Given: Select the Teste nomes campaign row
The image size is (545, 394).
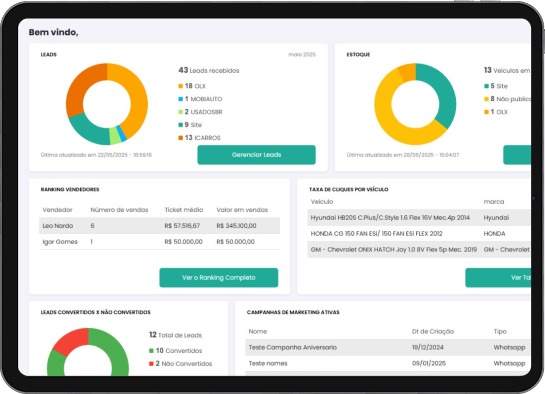Looking at the screenshot, I should tap(388, 363).
